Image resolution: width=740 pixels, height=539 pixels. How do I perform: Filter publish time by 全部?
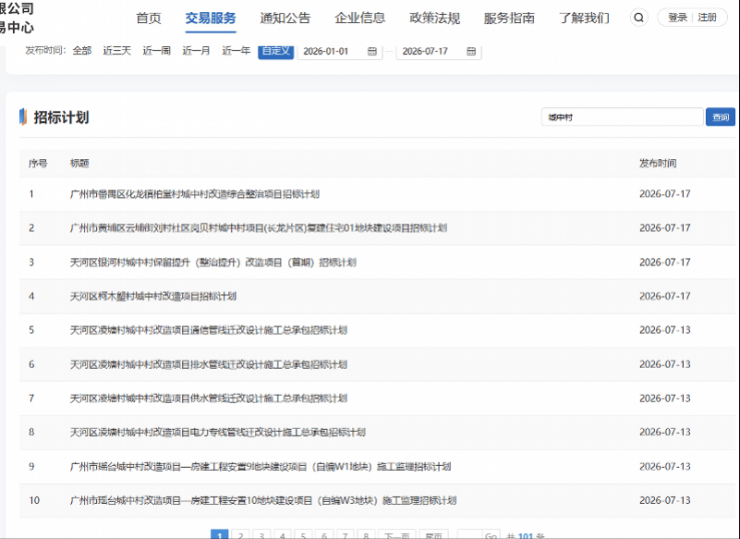tap(82, 50)
